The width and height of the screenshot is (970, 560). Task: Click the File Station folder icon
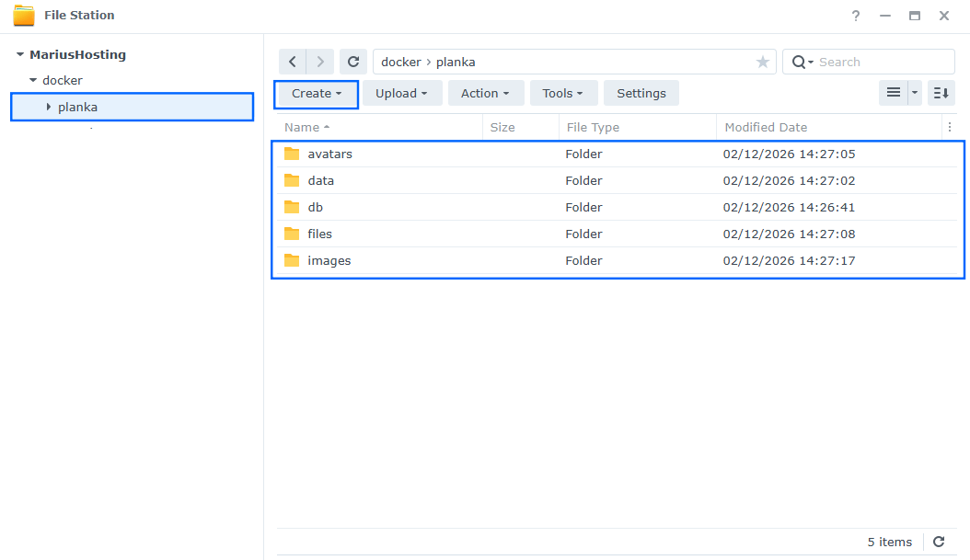click(x=25, y=15)
